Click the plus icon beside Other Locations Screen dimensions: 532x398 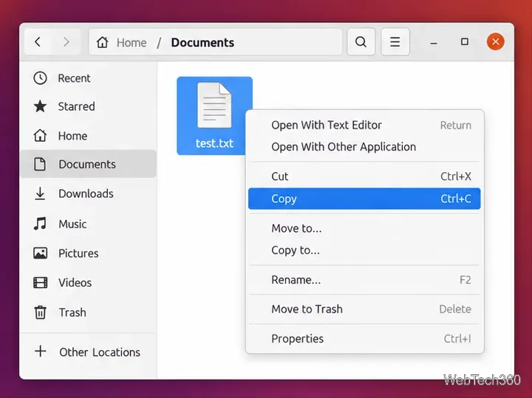click(41, 351)
